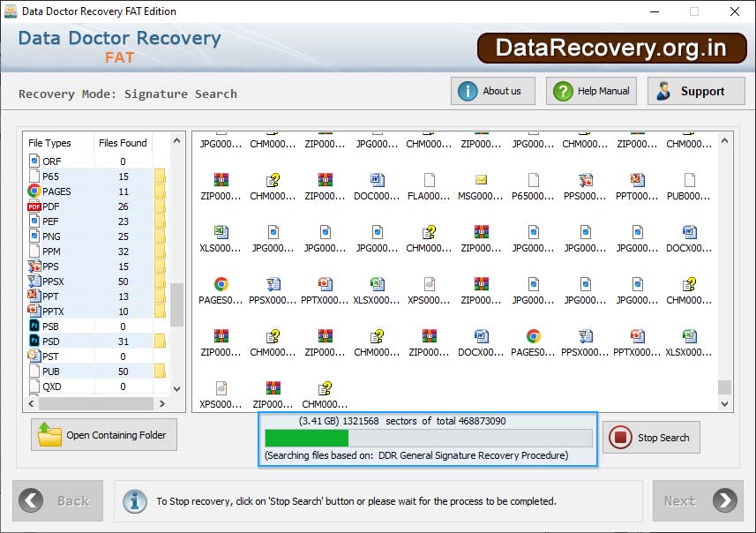Click file type list scroll left arrow
This screenshot has width=756, height=533.
tap(32, 404)
